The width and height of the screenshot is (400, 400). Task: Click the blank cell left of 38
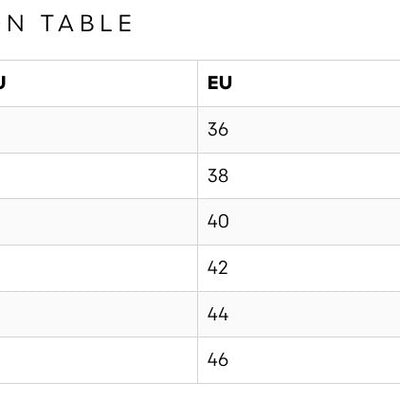coord(99,176)
